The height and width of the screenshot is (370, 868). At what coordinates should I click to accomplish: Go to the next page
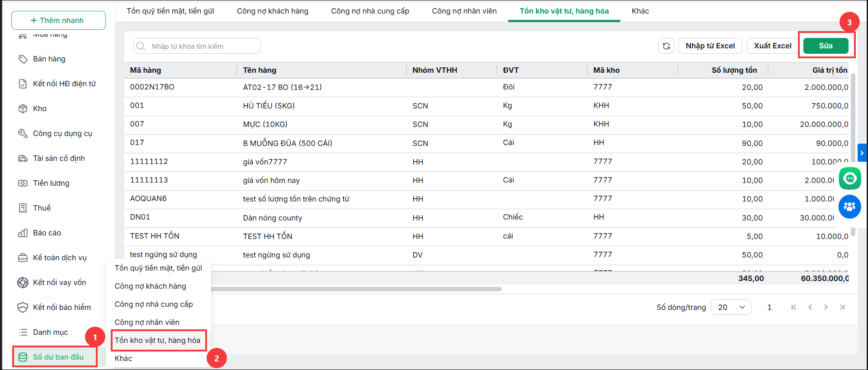pos(826,307)
